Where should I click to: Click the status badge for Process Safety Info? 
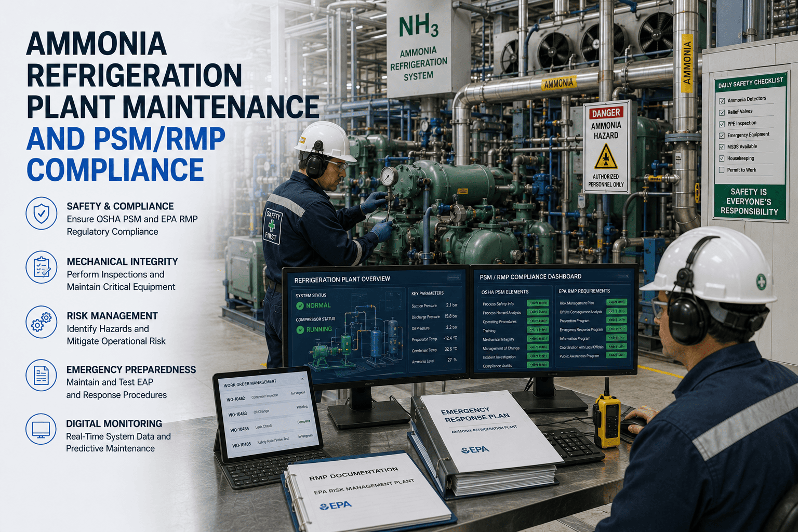538,303
